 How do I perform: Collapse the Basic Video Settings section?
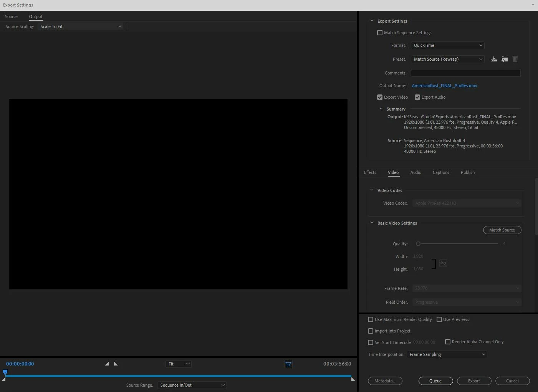point(372,223)
